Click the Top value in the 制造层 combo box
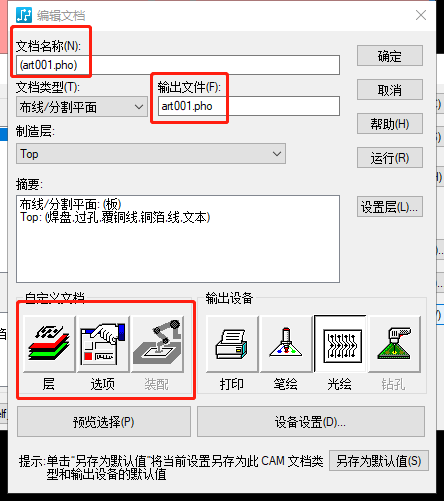The image size is (444, 501). click(29, 154)
